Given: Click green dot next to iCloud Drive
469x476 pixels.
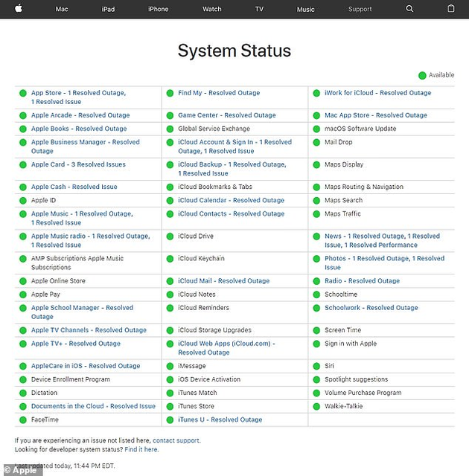Looking at the screenshot, I should tap(170, 237).
